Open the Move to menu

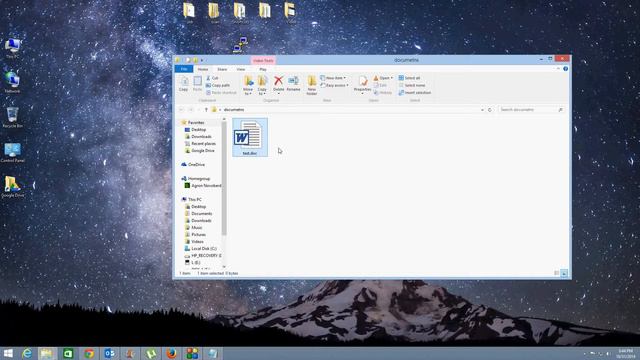pos(248,85)
